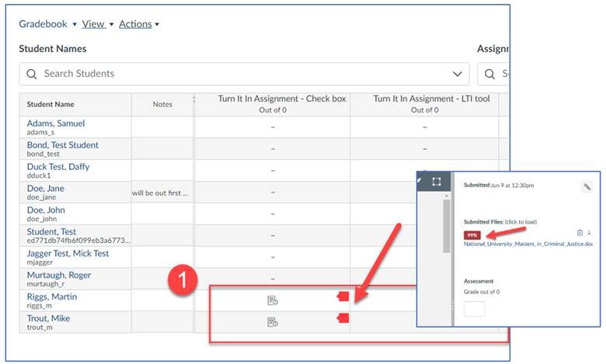Open Murtaugh, Roger's student link
The image size is (606, 364).
[x=58, y=276]
